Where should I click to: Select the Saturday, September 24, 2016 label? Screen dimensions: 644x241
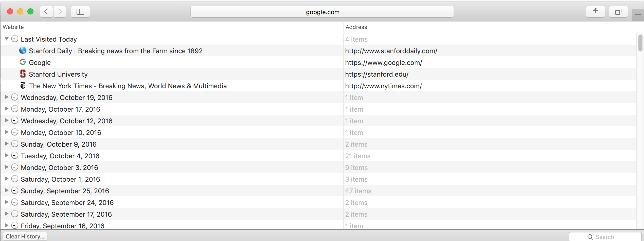coord(67,203)
